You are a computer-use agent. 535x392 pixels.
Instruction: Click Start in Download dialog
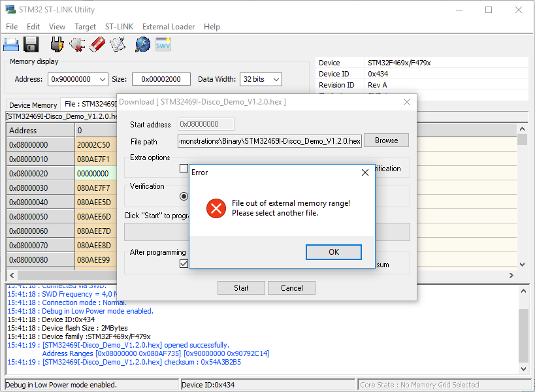[241, 288]
